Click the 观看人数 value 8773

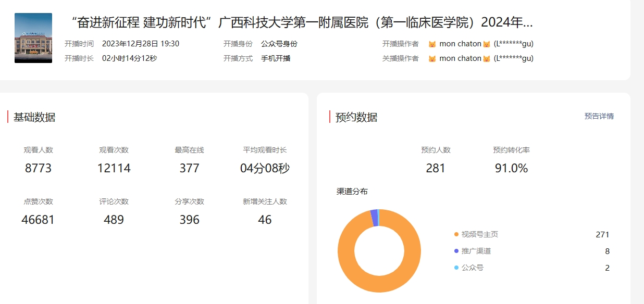pos(39,168)
